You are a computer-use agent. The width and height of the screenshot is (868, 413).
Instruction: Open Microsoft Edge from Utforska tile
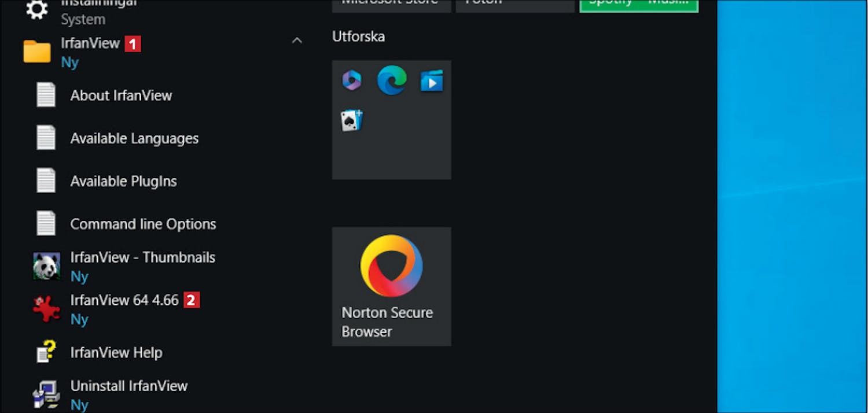point(392,80)
